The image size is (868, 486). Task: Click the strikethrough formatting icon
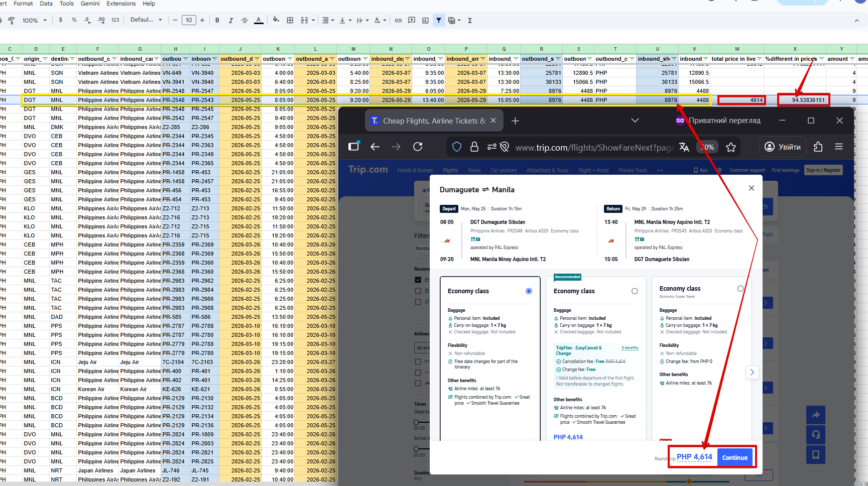coord(244,21)
